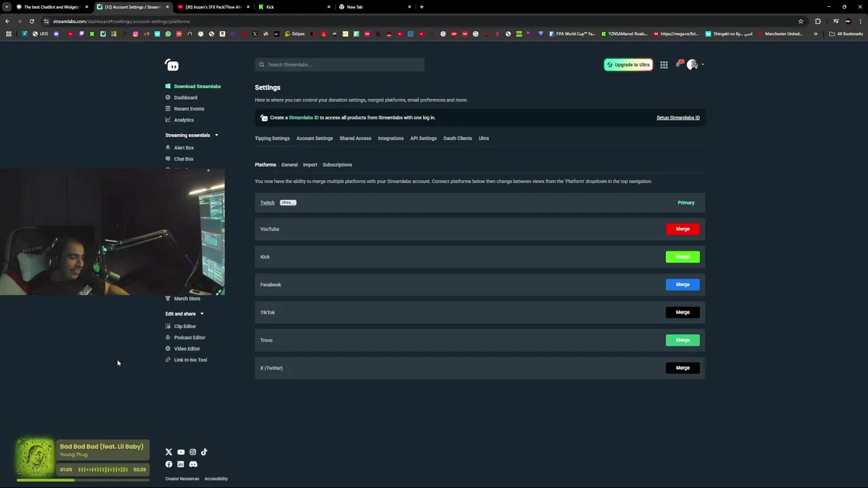Open the Discord social icon in the footer

193,464
